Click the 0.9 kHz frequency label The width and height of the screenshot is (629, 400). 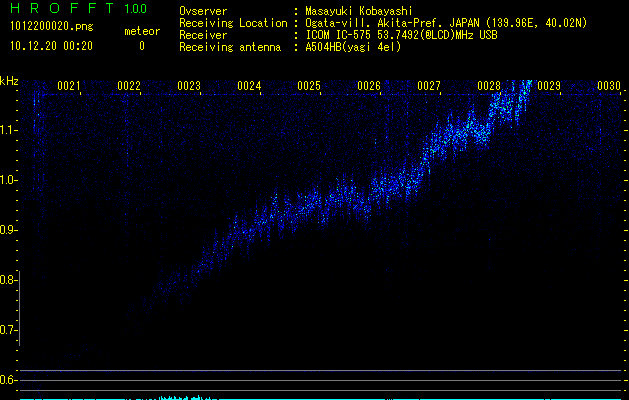[x=8, y=230]
